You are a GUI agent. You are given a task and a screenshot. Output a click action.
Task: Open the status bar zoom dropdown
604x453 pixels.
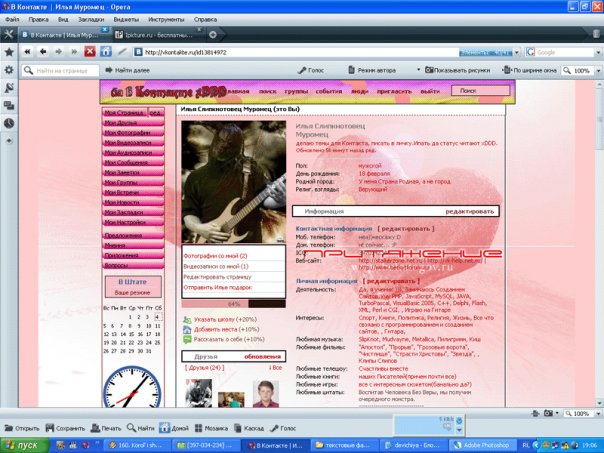coord(598,413)
